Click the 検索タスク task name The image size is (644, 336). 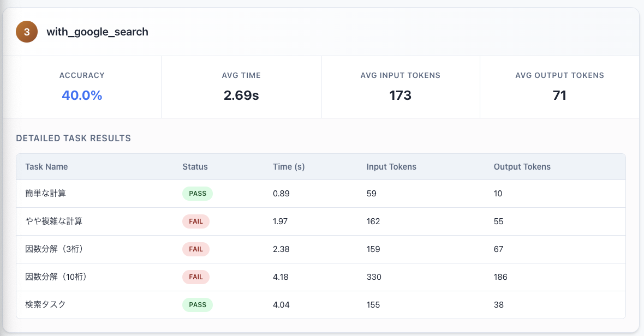tap(45, 305)
